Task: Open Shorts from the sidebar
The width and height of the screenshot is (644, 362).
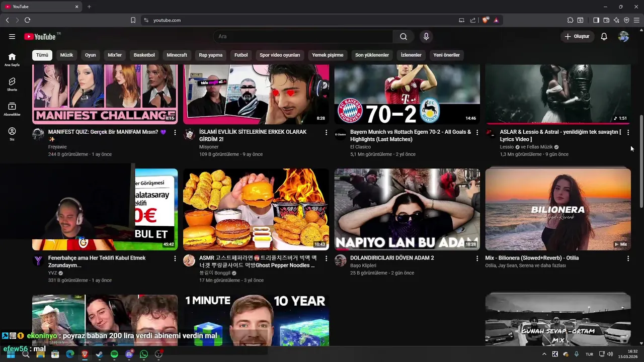Action: coord(12,84)
